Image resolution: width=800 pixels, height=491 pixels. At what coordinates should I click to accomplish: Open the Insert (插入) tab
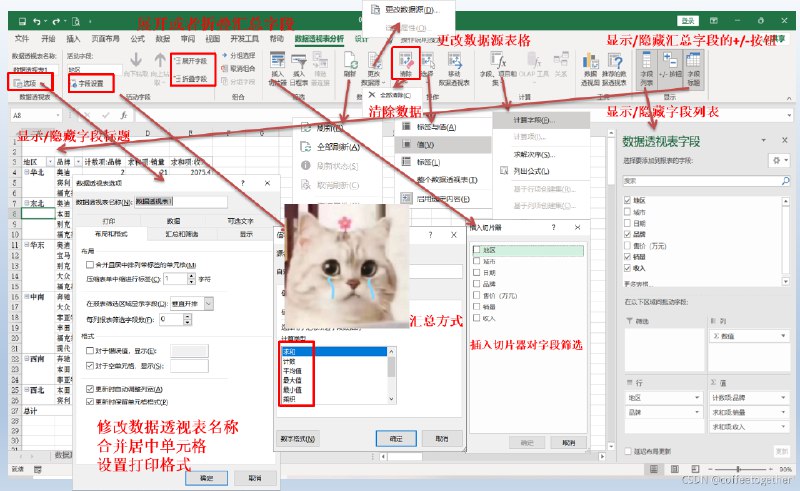(x=73, y=39)
